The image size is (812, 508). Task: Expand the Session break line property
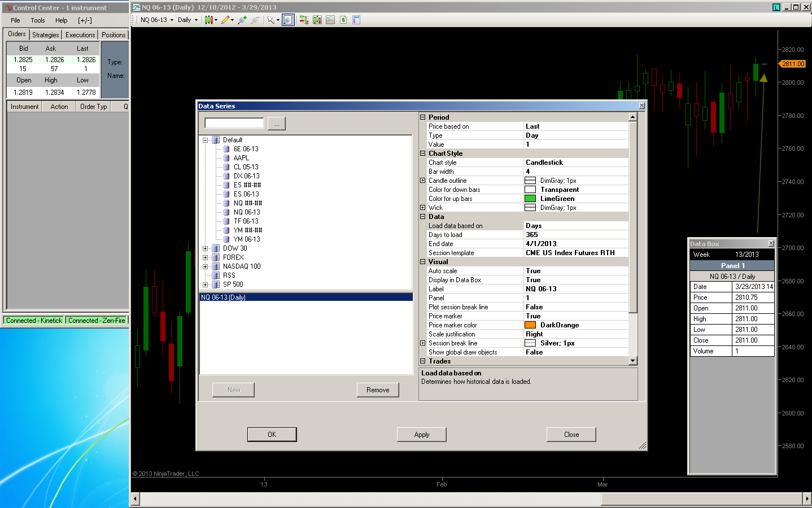(x=422, y=343)
